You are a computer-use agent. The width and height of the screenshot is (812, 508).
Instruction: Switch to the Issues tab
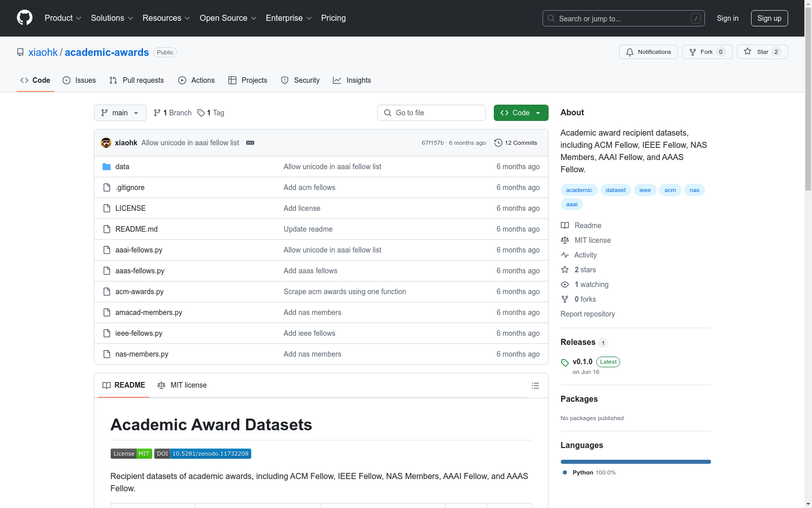pyautogui.click(x=79, y=80)
